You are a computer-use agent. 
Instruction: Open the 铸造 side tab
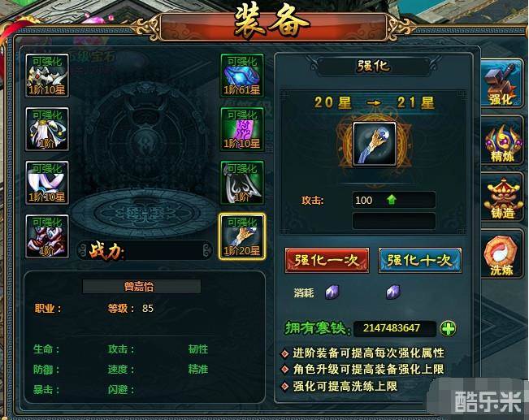[502, 198]
